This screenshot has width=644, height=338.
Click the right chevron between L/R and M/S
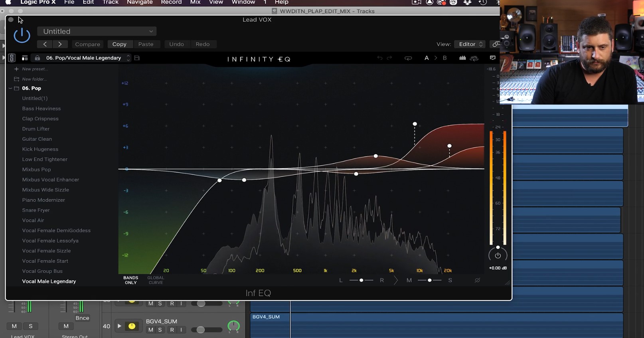pos(395,280)
